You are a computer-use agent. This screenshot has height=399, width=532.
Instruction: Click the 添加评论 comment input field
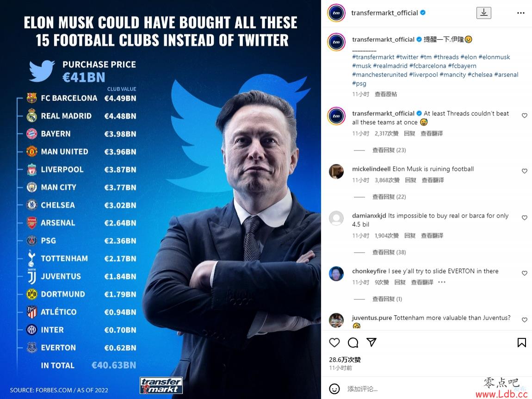(407, 389)
